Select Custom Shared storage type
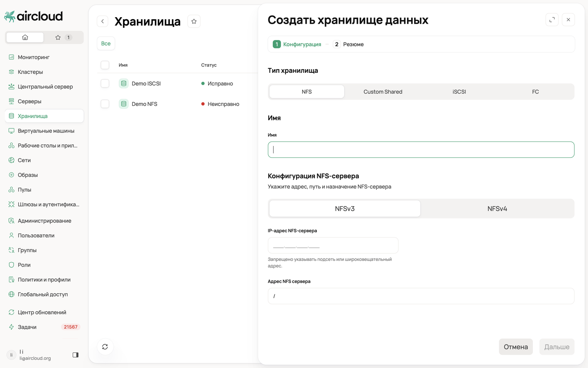 click(x=383, y=92)
